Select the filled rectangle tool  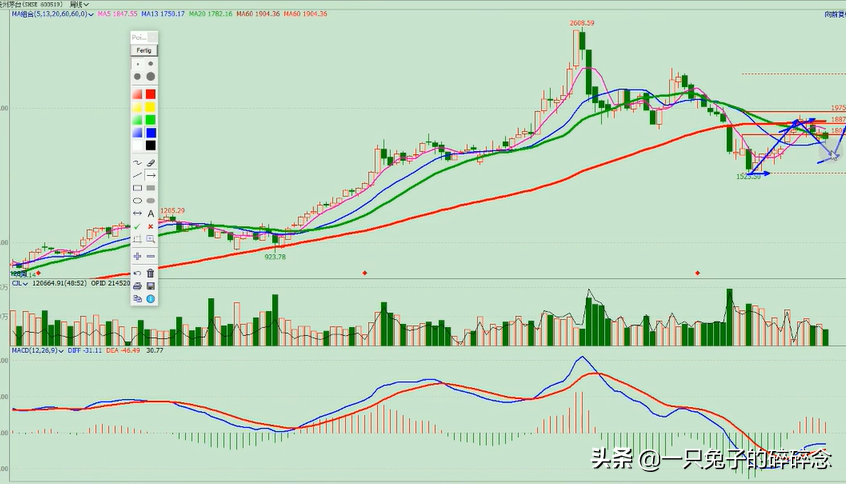[x=151, y=188]
